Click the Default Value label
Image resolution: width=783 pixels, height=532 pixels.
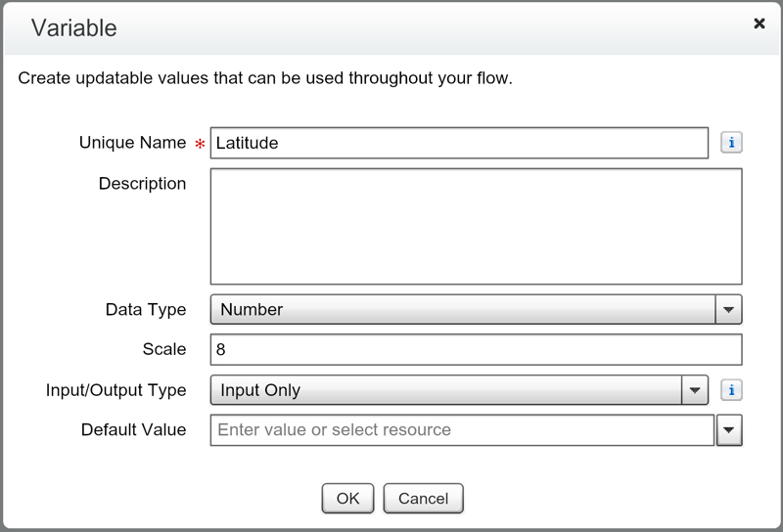pyautogui.click(x=133, y=430)
